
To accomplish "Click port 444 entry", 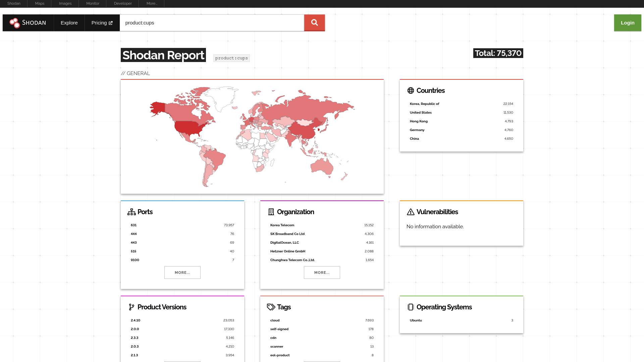I will [182, 234].
